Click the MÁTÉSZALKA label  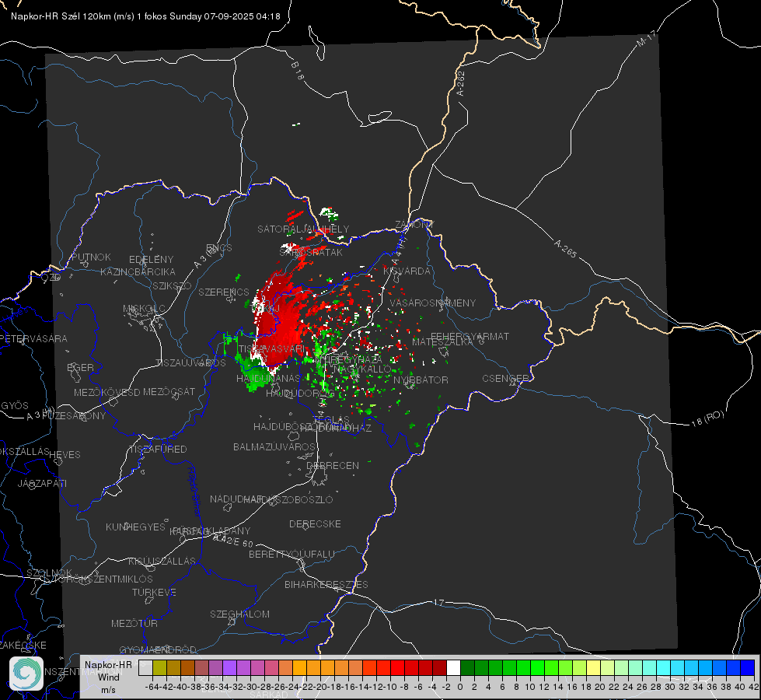click(x=442, y=342)
